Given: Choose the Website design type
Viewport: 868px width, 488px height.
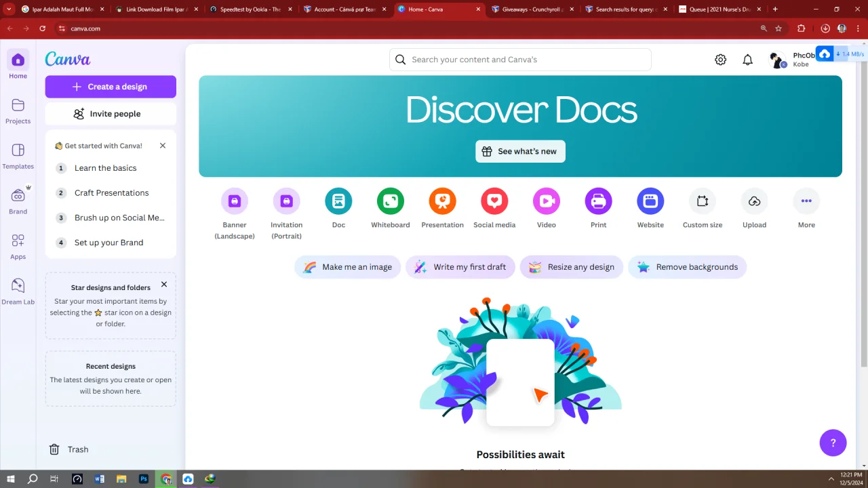Looking at the screenshot, I should point(650,201).
